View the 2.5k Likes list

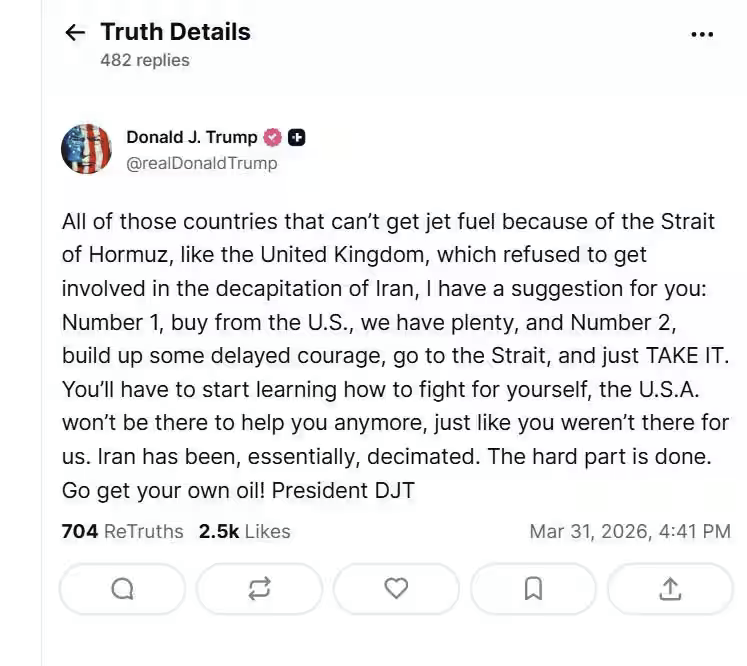[x=244, y=531]
